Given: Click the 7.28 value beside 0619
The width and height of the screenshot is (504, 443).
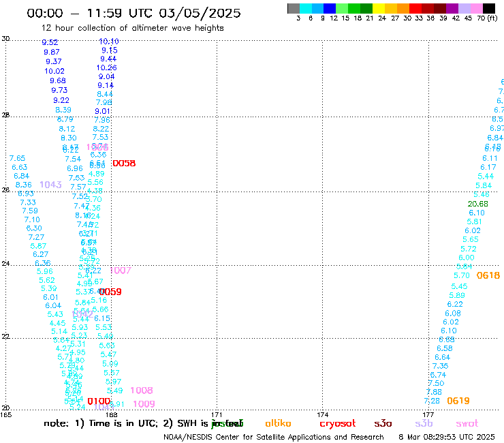Looking at the screenshot, I should 432,401.
